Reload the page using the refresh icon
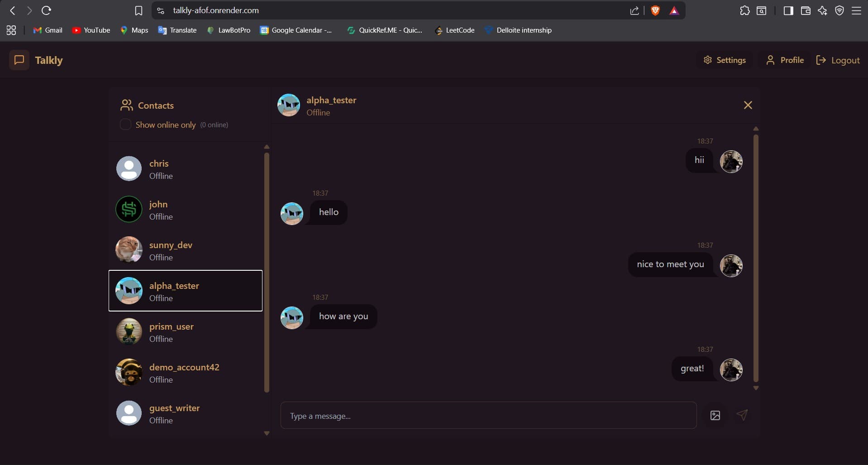This screenshot has height=465, width=868. click(46, 10)
